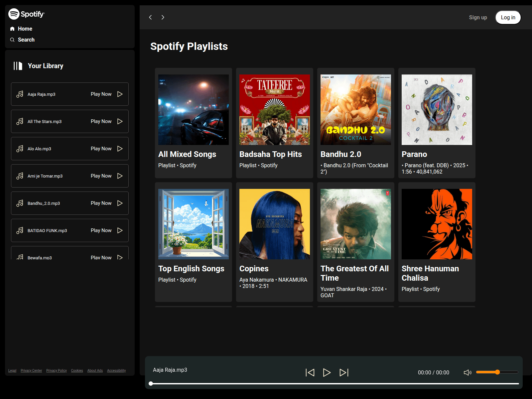Click the Home house icon
The width and height of the screenshot is (532, 399).
(x=12, y=29)
